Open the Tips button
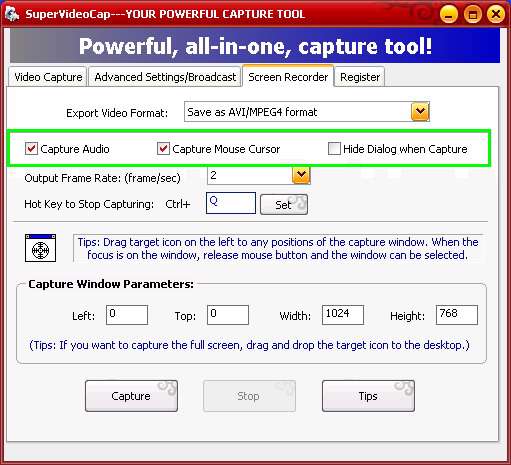 tap(368, 396)
